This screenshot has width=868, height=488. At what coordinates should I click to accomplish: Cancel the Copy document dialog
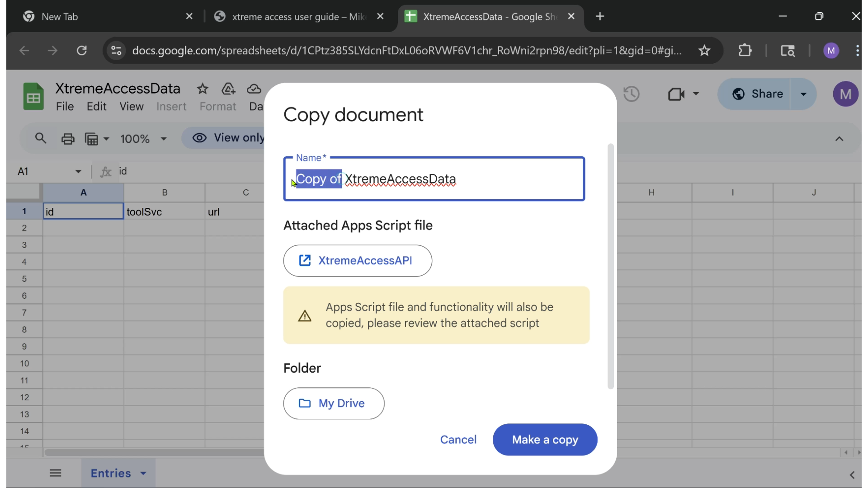click(x=458, y=440)
